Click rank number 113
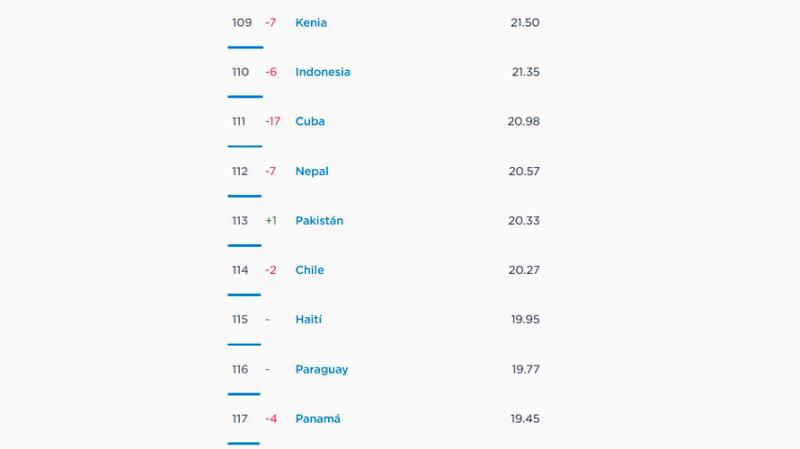The image size is (800, 449). tap(240, 220)
